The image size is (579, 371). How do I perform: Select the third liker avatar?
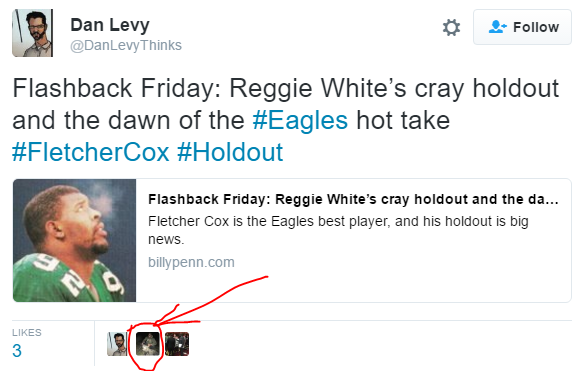click(x=177, y=344)
